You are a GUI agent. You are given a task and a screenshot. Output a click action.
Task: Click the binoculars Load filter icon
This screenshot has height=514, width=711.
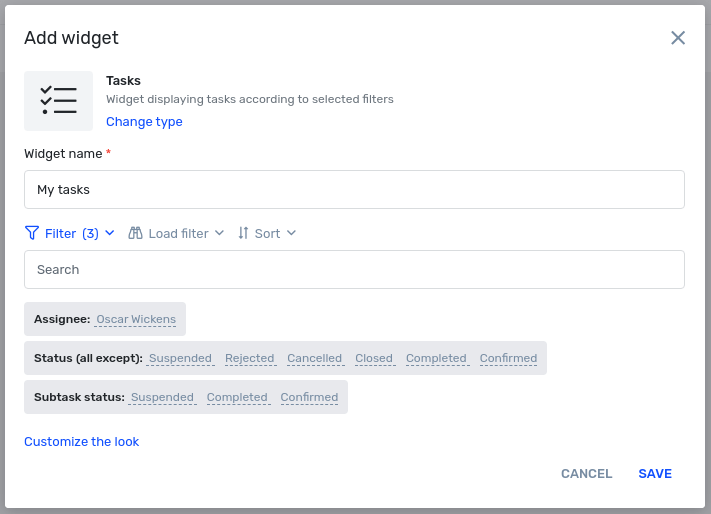tap(135, 233)
